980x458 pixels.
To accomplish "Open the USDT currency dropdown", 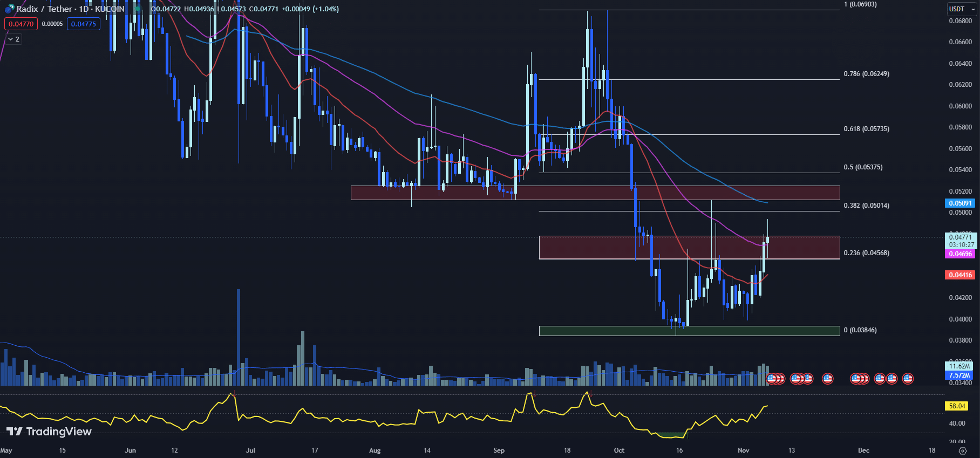I will (x=962, y=9).
